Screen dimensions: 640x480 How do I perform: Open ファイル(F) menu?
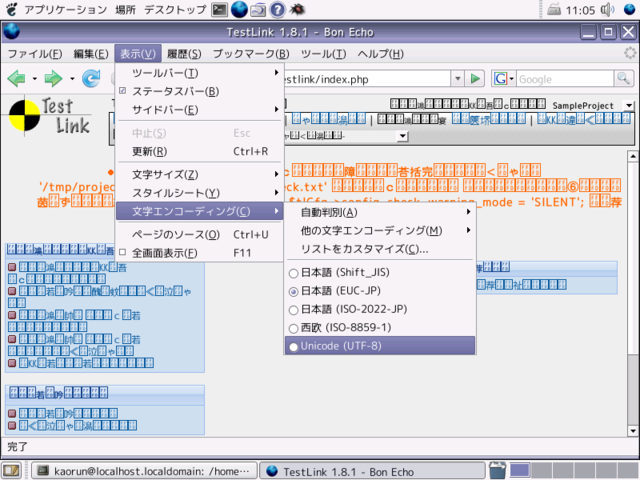point(35,54)
